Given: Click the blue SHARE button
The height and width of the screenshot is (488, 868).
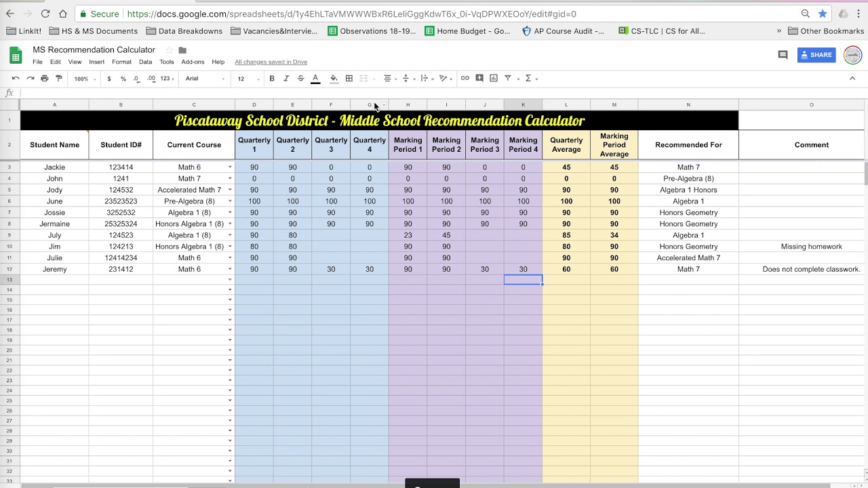Looking at the screenshot, I should coord(816,55).
